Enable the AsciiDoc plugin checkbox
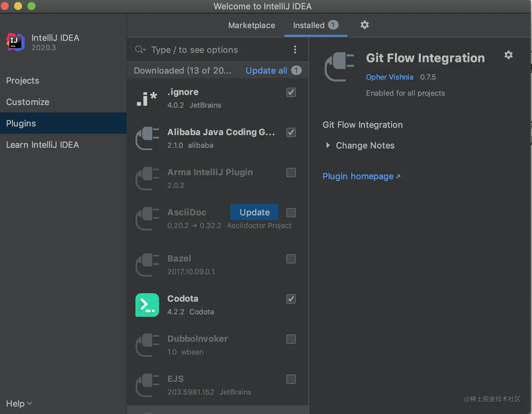This screenshot has width=532, height=414. click(291, 212)
